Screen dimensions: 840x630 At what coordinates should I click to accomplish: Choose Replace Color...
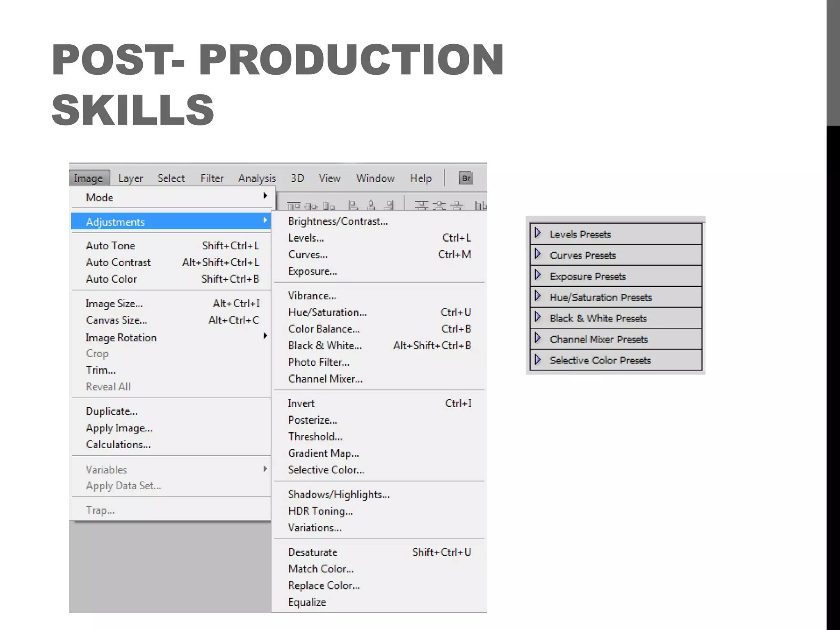click(379, 585)
